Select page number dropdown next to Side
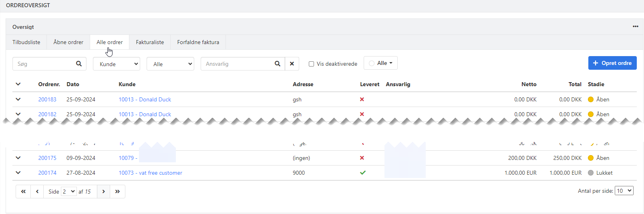This screenshot has width=644, height=214. (x=68, y=192)
